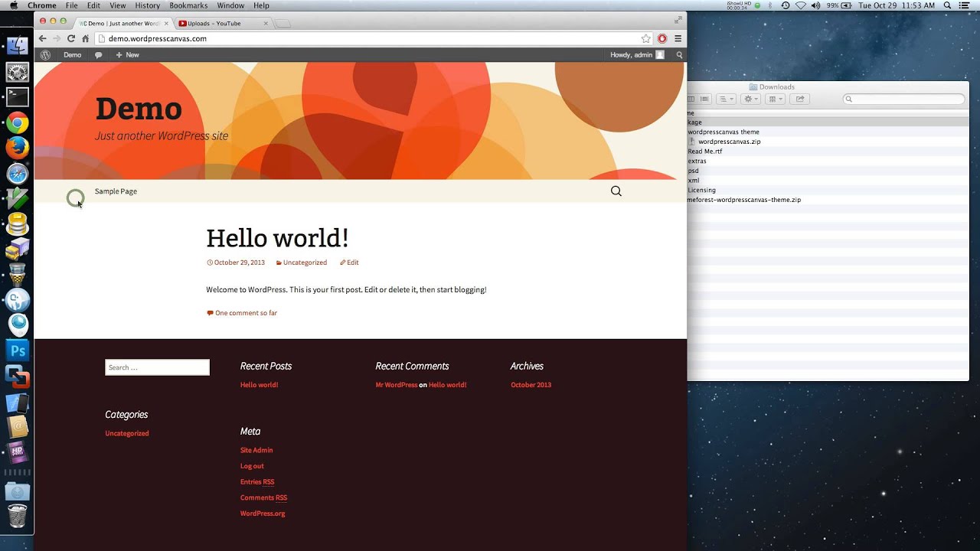Screen dimensions: 980x551
Task: Bookmark this page with the star icon
Action: (646, 38)
